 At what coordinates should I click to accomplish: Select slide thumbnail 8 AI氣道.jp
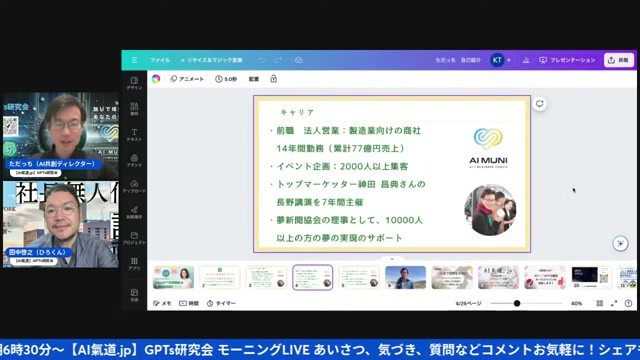(498, 278)
